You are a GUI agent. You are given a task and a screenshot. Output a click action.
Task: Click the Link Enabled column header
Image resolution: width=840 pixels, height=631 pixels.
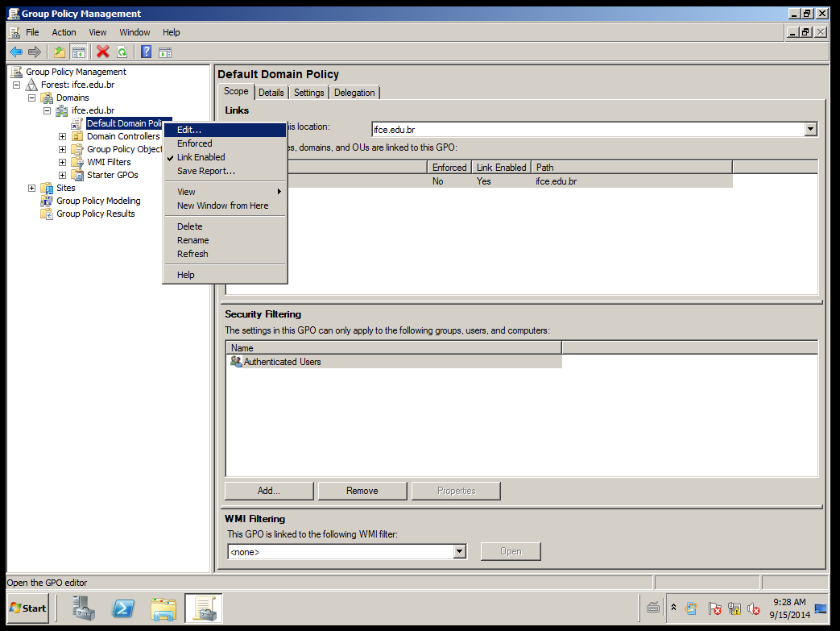(502, 168)
